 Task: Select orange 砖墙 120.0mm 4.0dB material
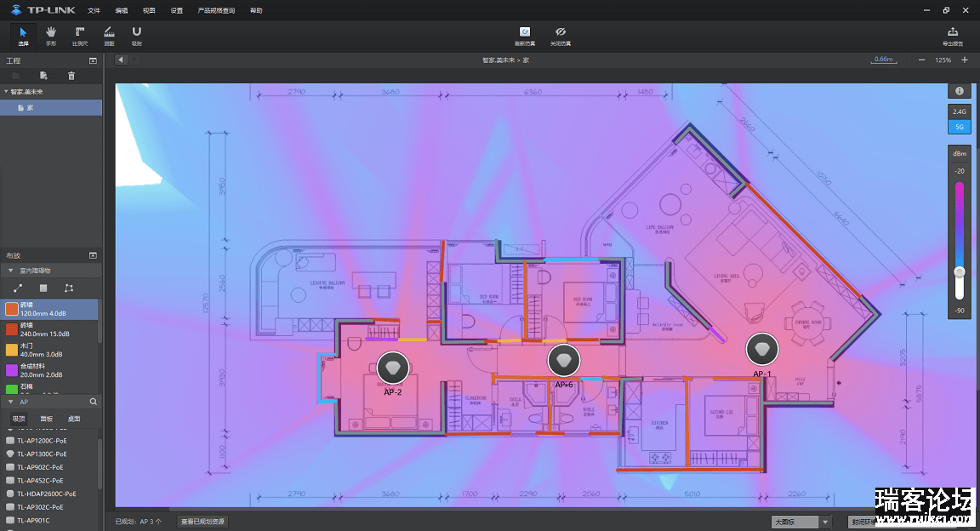click(49, 309)
